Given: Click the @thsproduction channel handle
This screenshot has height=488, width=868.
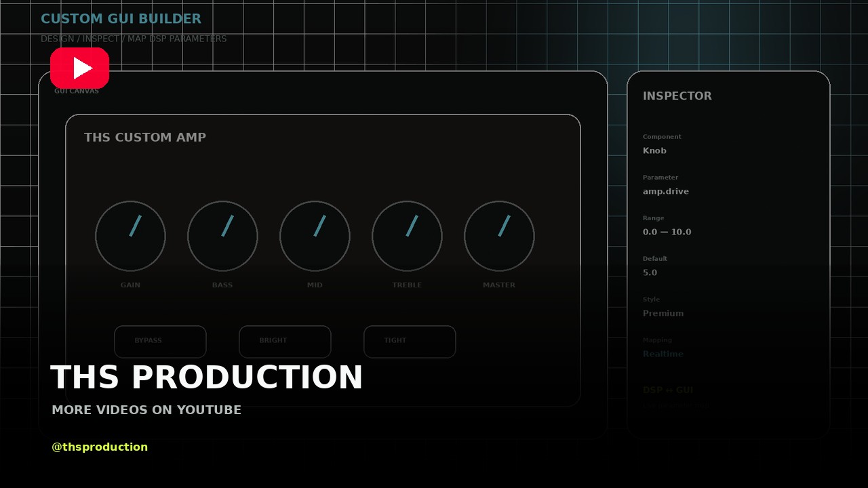Looking at the screenshot, I should pos(100,447).
